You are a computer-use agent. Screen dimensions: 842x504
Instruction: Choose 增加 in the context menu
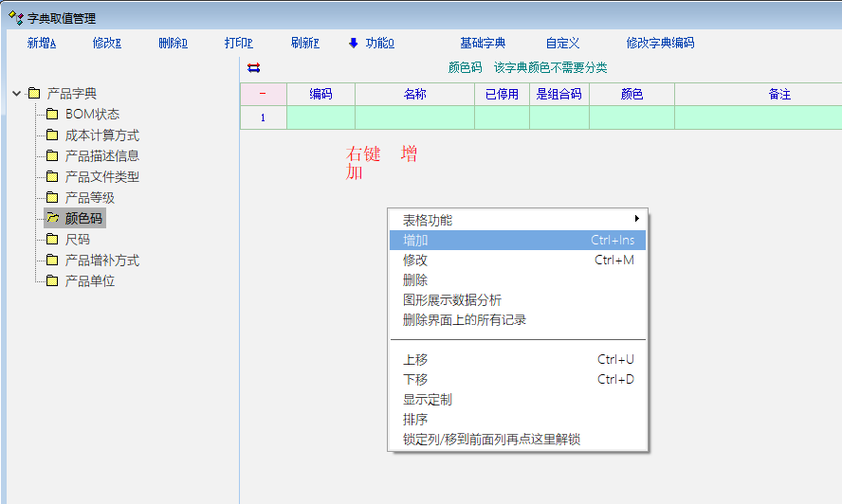pos(518,240)
